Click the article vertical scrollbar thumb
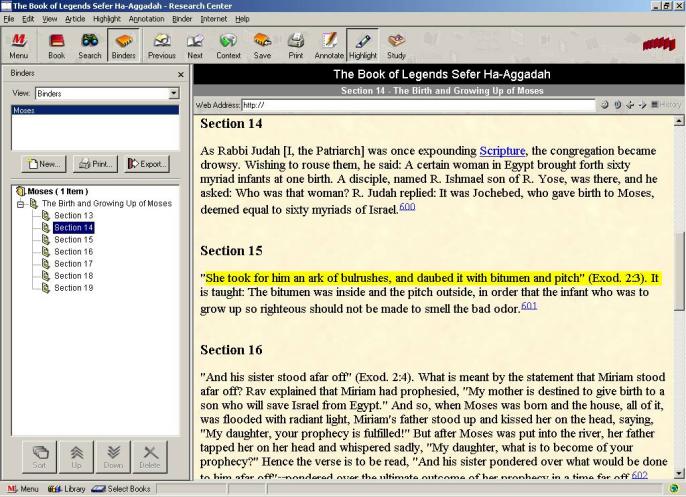686x497 pixels. pos(679,271)
